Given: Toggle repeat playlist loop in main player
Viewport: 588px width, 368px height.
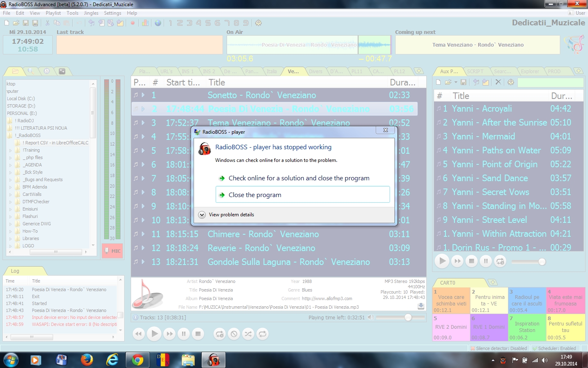Looking at the screenshot, I should [x=263, y=334].
